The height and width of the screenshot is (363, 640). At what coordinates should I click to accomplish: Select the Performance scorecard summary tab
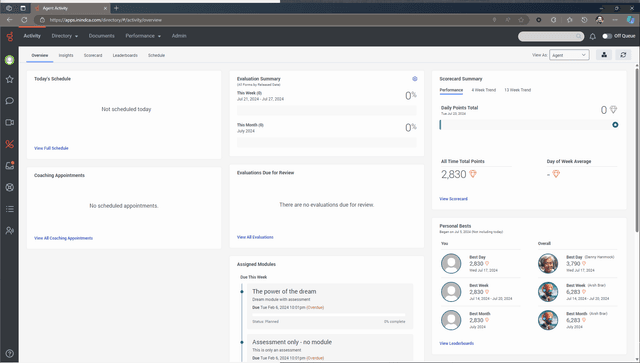451,90
